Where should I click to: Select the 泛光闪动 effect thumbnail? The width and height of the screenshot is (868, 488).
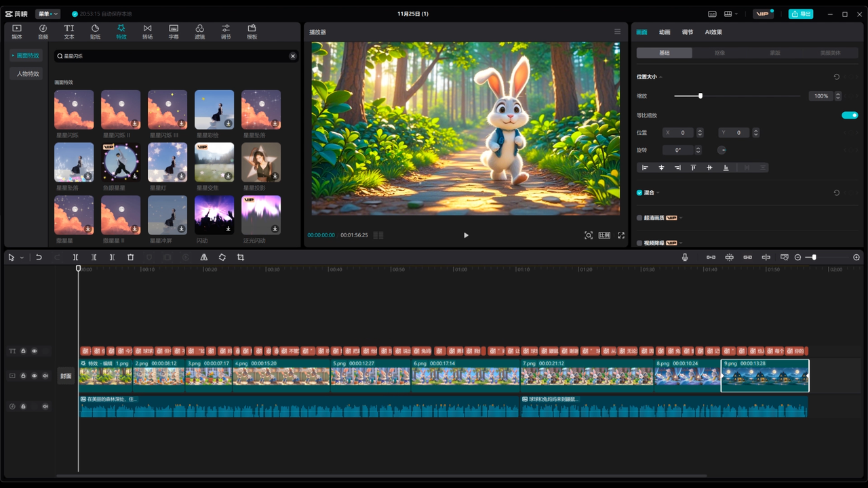[x=261, y=215]
